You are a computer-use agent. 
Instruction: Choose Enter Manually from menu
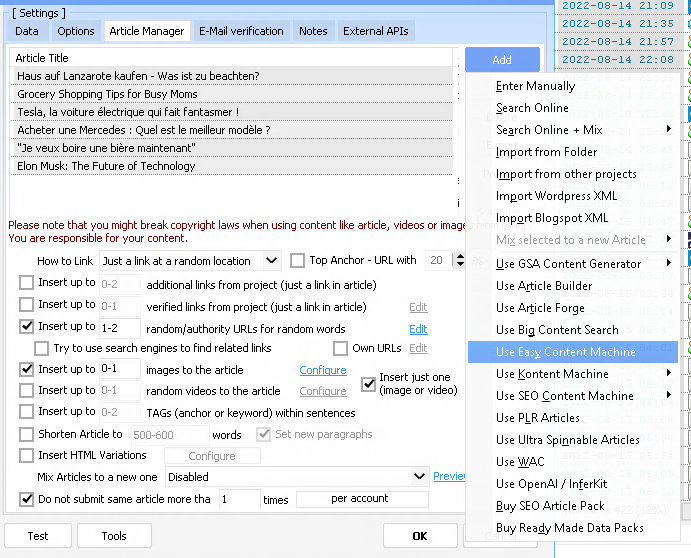[x=535, y=86]
